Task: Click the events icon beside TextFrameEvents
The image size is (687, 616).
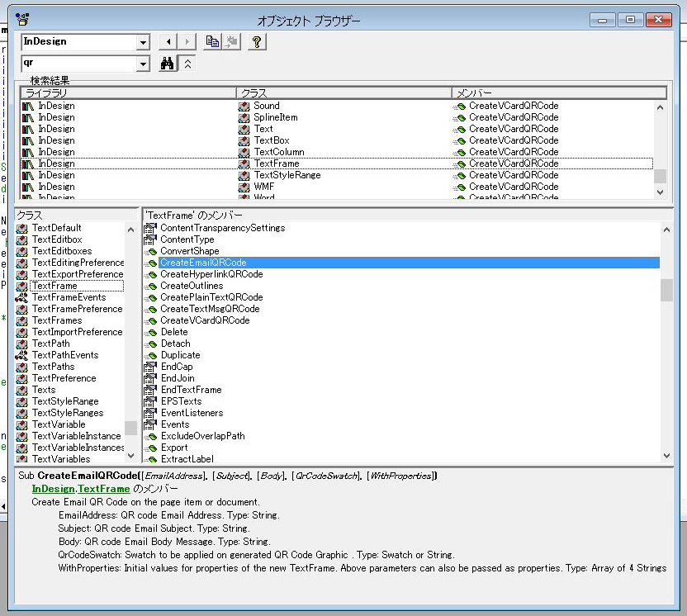Action: (21, 297)
